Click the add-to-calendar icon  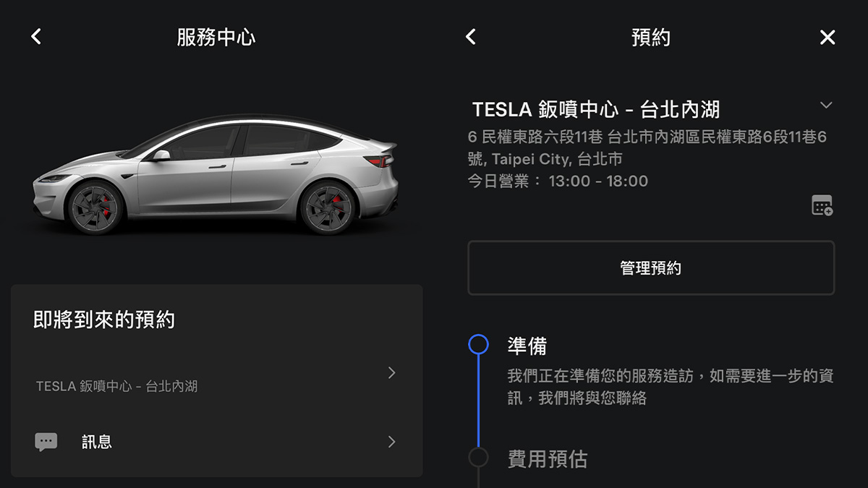tap(822, 205)
